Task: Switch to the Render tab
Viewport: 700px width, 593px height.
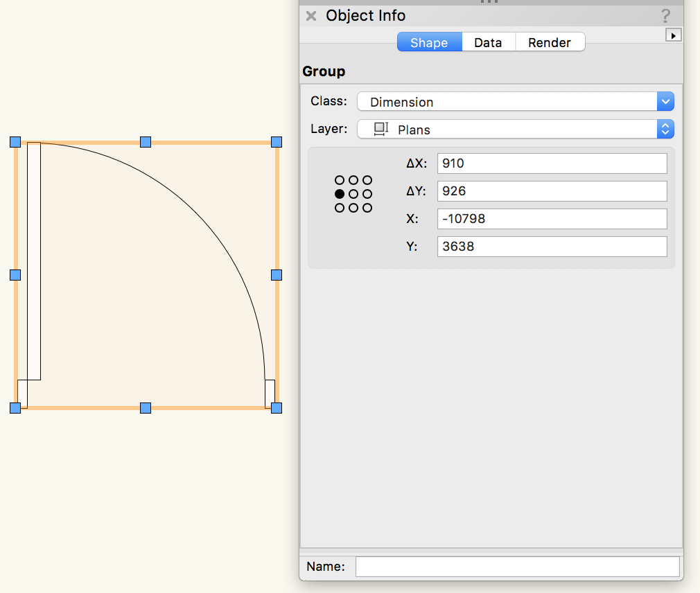Action: tap(550, 42)
